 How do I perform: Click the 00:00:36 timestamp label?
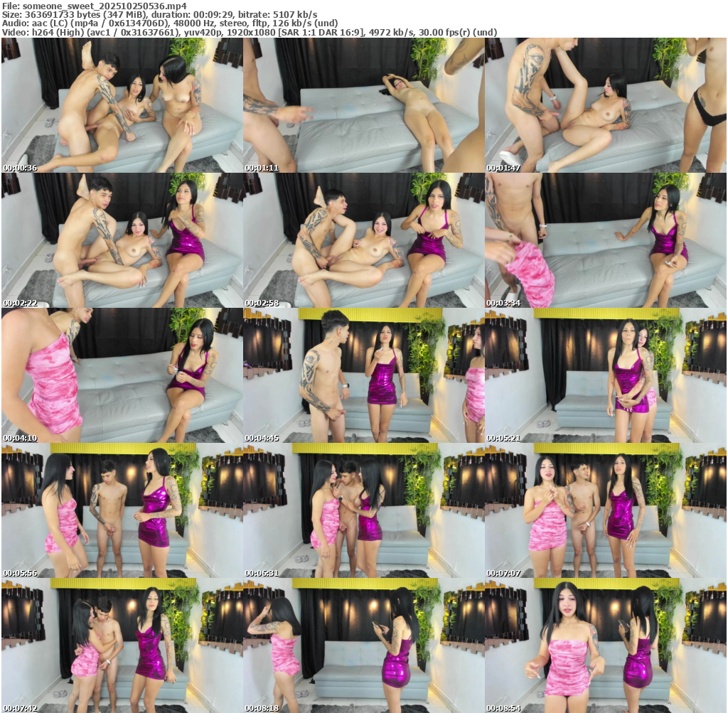21,168
